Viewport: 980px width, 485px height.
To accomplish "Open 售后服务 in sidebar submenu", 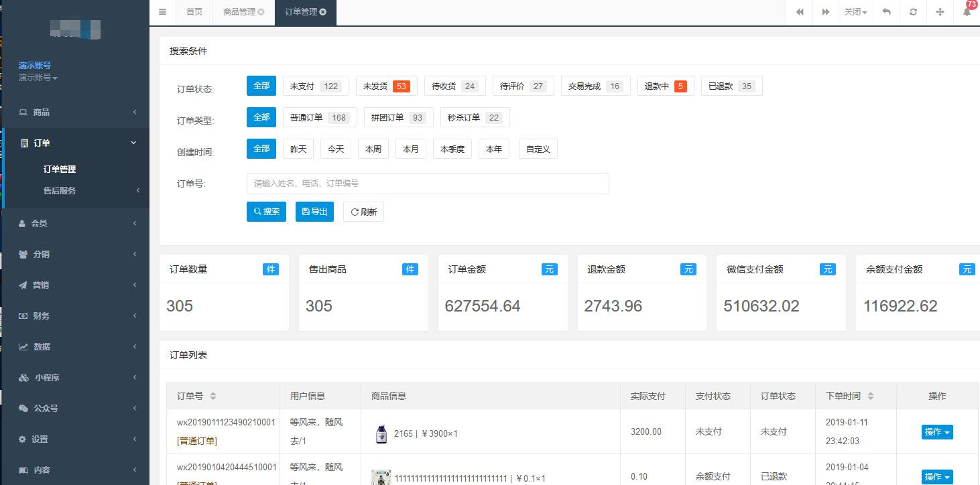I will point(60,191).
